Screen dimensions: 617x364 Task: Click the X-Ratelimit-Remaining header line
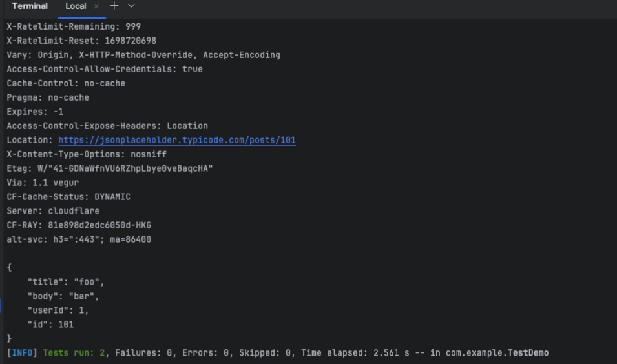click(74, 26)
